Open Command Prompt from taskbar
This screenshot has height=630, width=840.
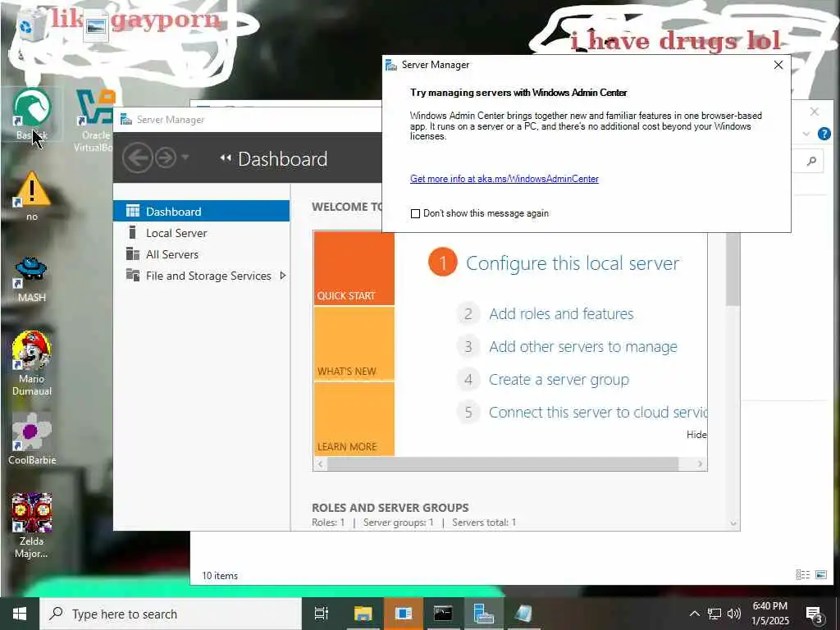443,614
